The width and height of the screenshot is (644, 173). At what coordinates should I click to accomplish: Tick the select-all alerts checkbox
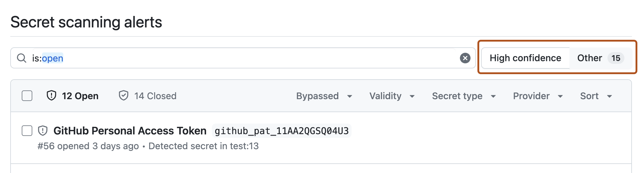pyautogui.click(x=27, y=96)
